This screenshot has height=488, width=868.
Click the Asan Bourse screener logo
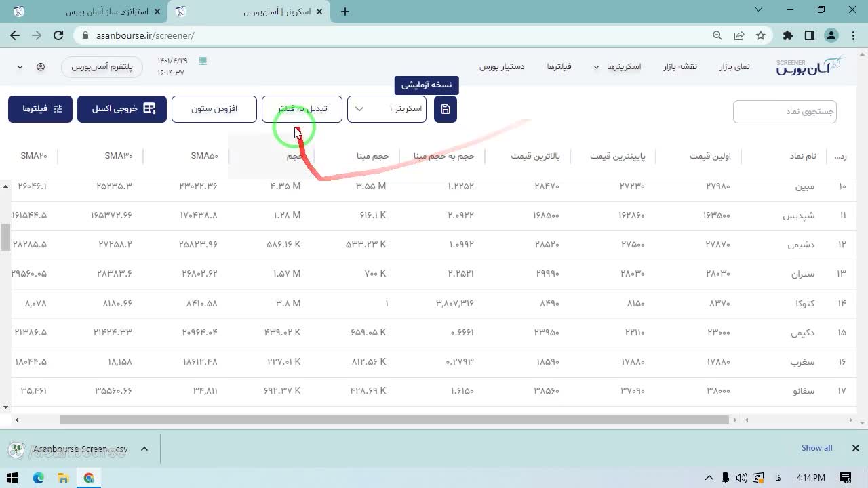pyautogui.click(x=810, y=66)
